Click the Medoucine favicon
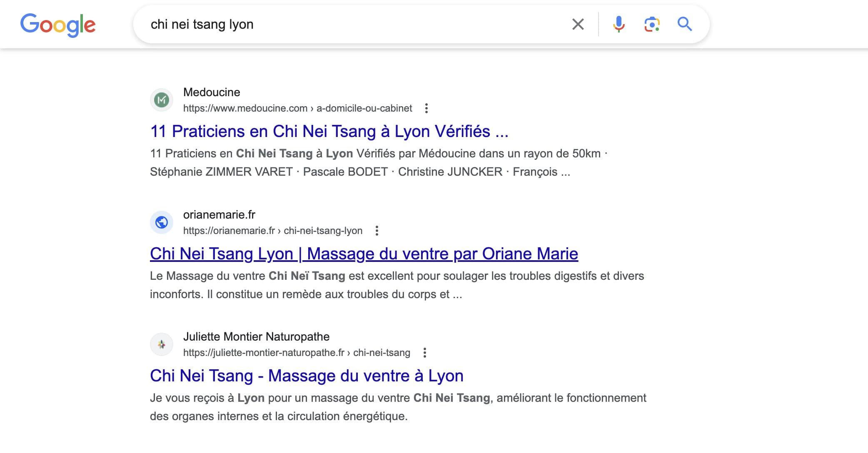Viewport: 868px width, 453px height. pyautogui.click(x=162, y=100)
